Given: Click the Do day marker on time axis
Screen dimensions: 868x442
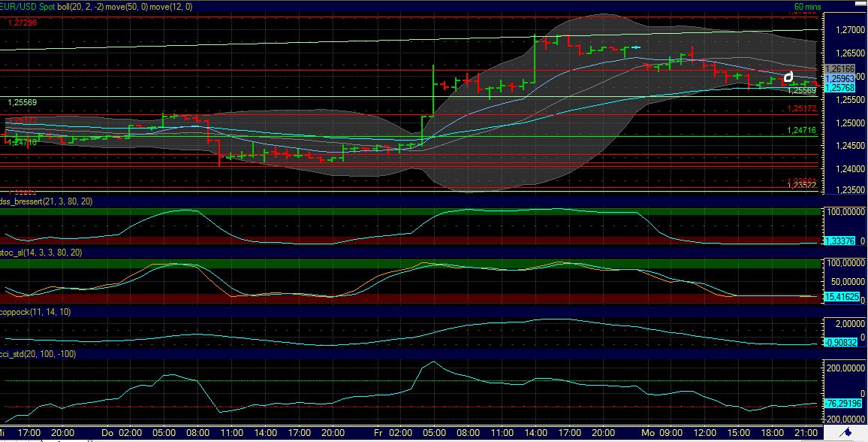Looking at the screenshot, I should (x=108, y=432).
